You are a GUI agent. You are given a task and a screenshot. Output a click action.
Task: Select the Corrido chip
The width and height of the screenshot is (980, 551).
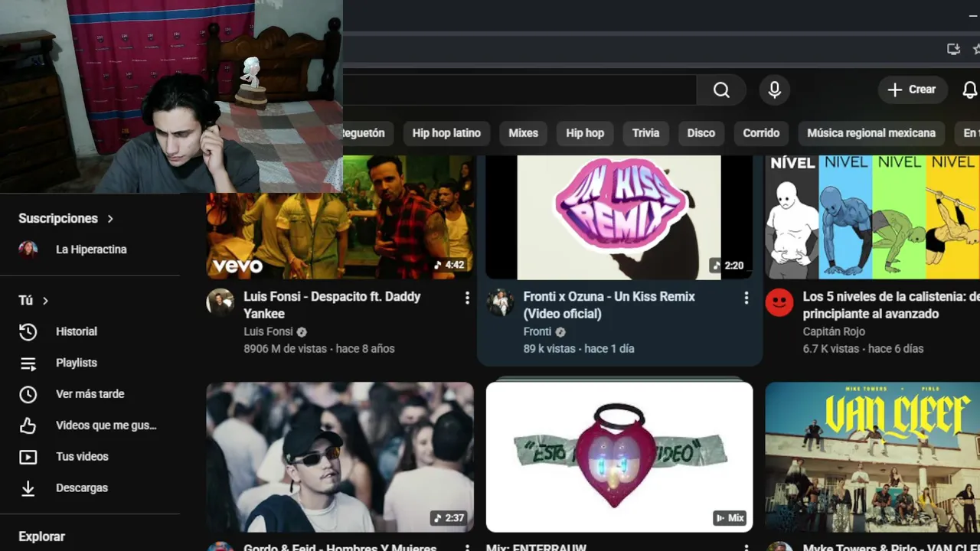point(761,133)
